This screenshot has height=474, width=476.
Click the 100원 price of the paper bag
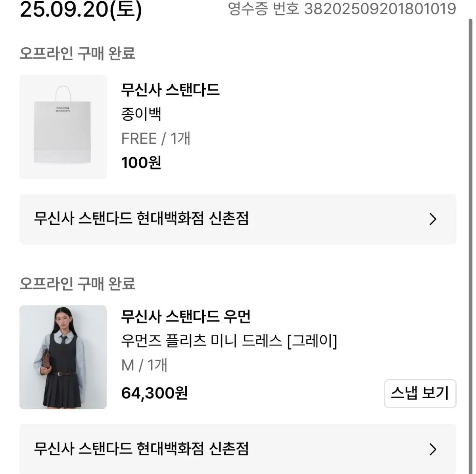[141, 163]
